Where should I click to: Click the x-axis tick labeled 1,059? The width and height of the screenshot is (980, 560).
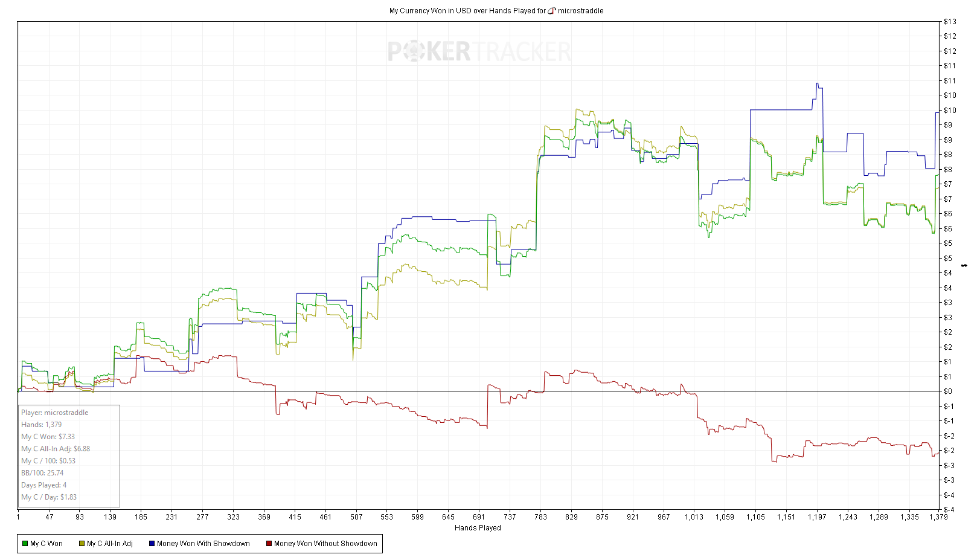[725, 517]
